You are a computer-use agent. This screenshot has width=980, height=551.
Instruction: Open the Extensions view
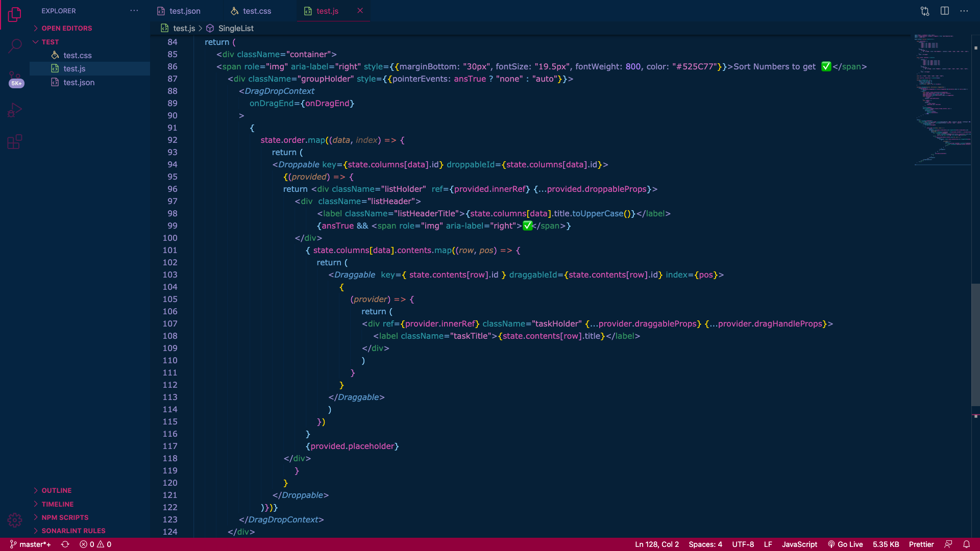(15, 142)
